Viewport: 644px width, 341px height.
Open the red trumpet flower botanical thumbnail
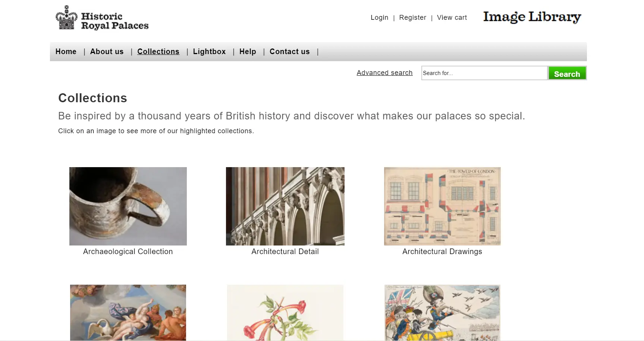(x=285, y=313)
